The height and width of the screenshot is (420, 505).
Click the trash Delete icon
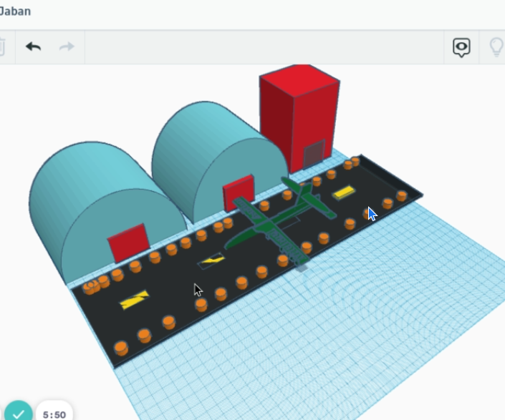pyautogui.click(x=2, y=47)
